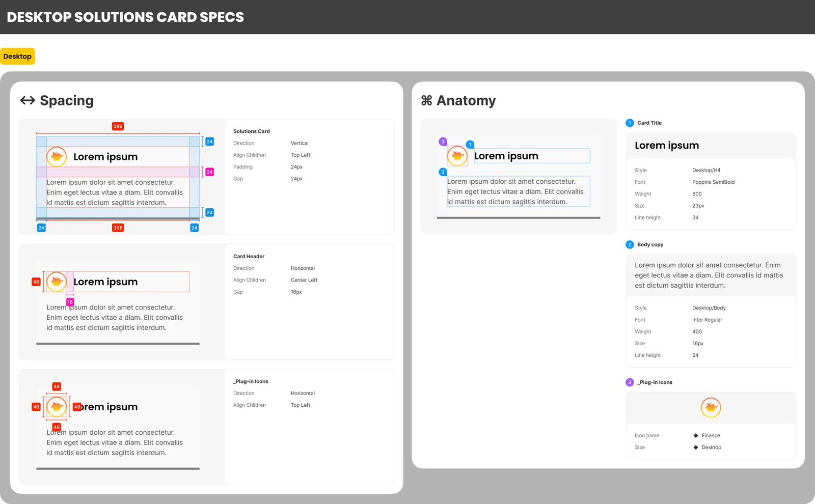
Task: Click the Desktop/Body style value
Action: point(709,308)
